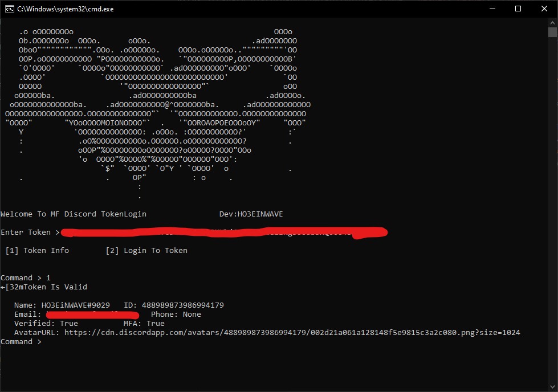Click the 'Enter Token >' prompt text
This screenshot has width=558, height=392.
click(30, 232)
